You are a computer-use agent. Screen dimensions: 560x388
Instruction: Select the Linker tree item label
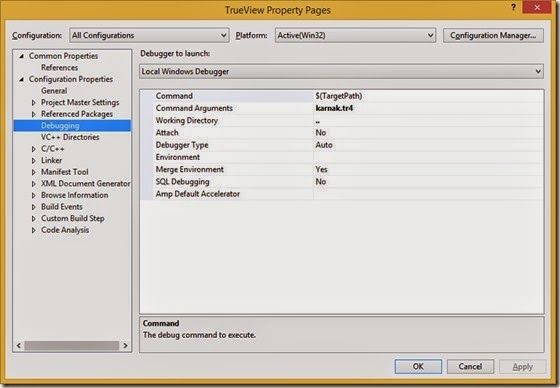point(51,160)
